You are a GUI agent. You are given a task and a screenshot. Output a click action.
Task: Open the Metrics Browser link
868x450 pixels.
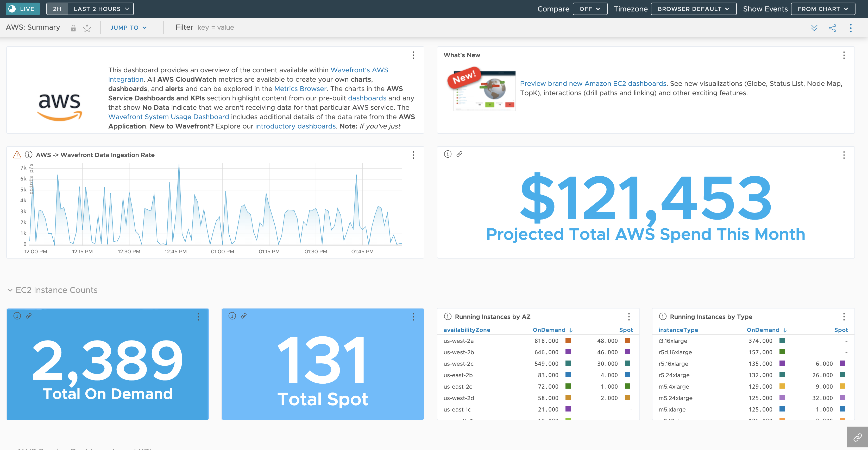tap(300, 89)
